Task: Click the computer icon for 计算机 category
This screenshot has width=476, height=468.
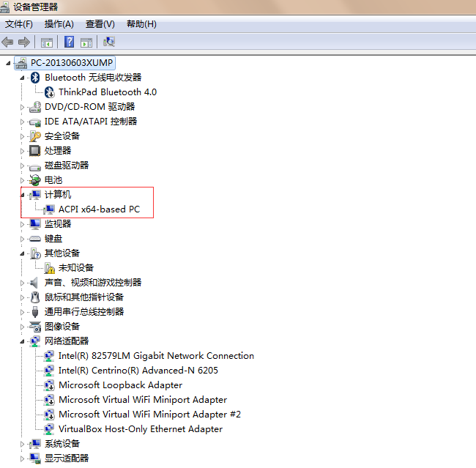Action: pos(35,195)
